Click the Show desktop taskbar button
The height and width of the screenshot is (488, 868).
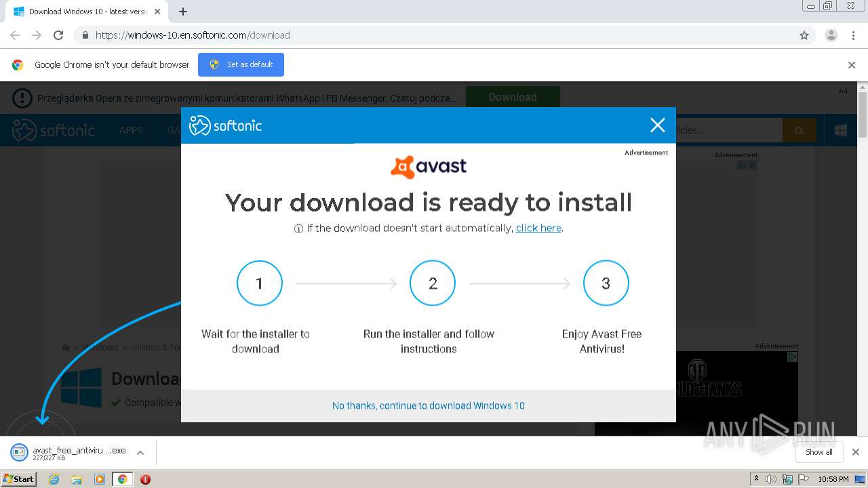coord(860,479)
